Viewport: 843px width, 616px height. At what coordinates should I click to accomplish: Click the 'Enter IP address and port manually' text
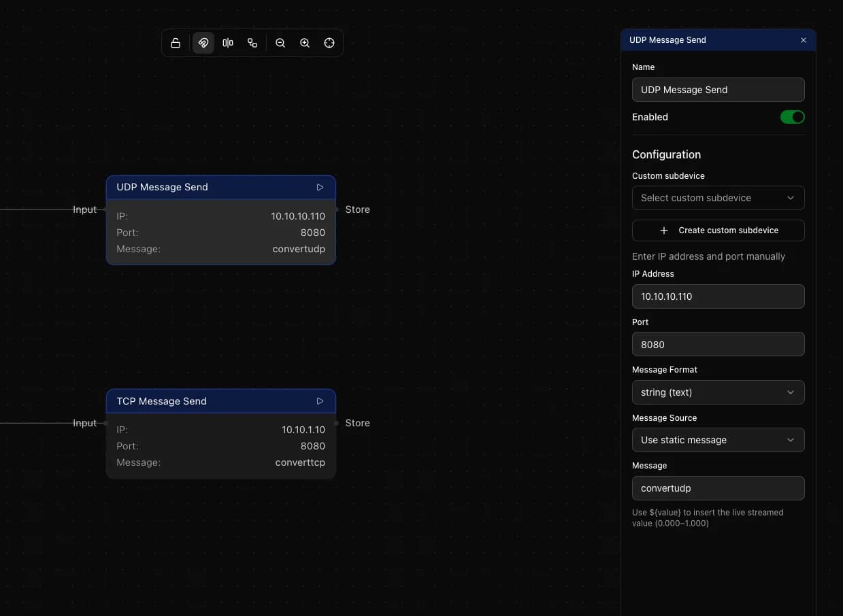(x=708, y=256)
